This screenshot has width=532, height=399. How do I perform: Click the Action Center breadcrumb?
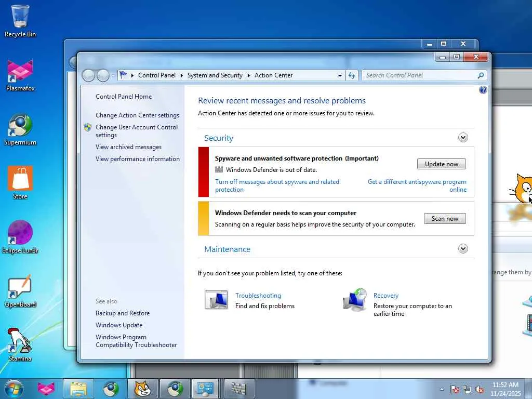[273, 75]
